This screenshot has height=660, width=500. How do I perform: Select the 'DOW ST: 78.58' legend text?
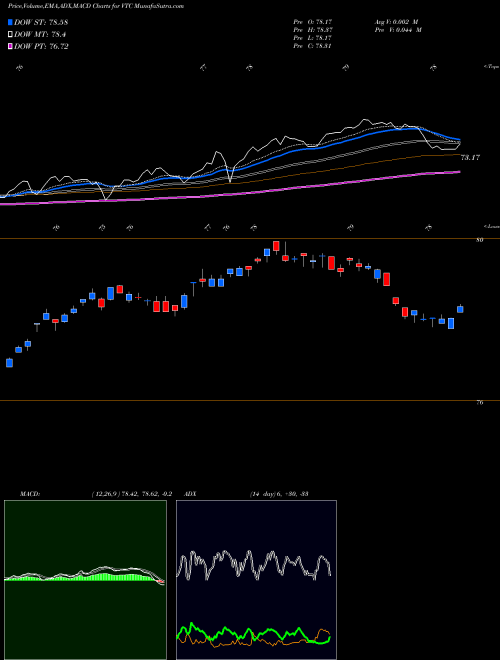coord(41,22)
